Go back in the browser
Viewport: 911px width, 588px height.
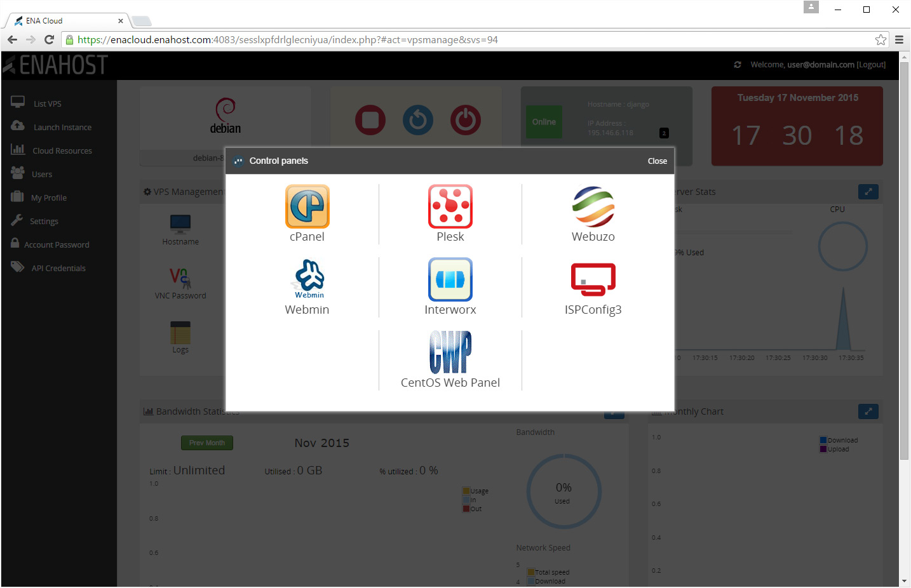pos(12,40)
